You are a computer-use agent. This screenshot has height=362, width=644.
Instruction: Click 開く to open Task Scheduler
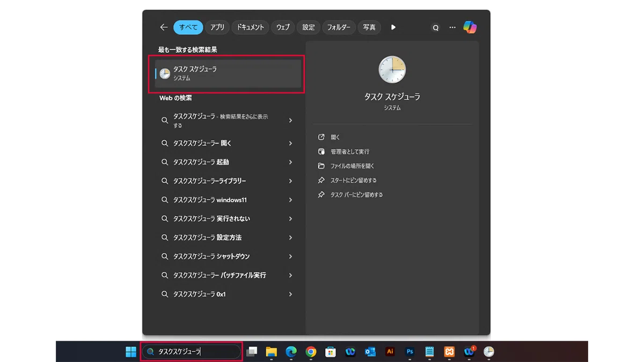point(335,137)
